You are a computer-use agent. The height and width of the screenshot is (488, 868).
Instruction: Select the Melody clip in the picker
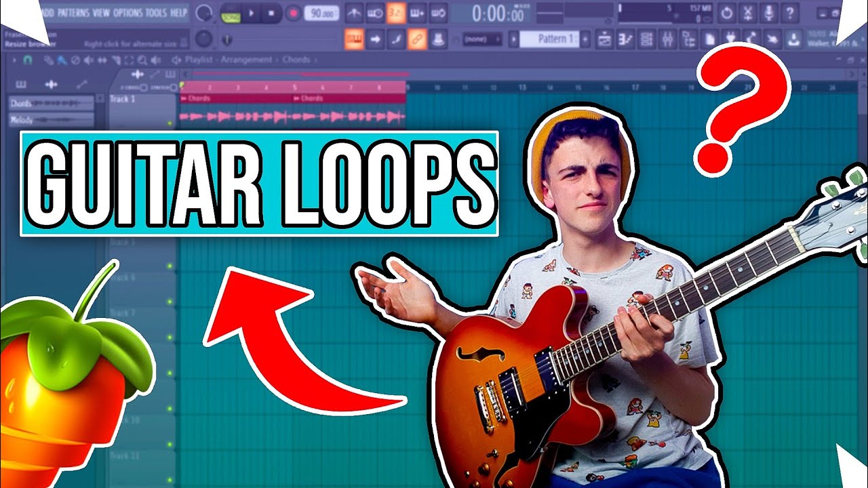pos(52,120)
